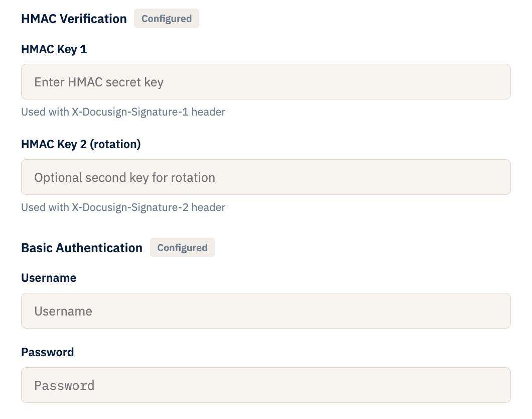The image size is (532, 419).
Task: Click the Optional second key for rotation placeholder
Action: [124, 177]
